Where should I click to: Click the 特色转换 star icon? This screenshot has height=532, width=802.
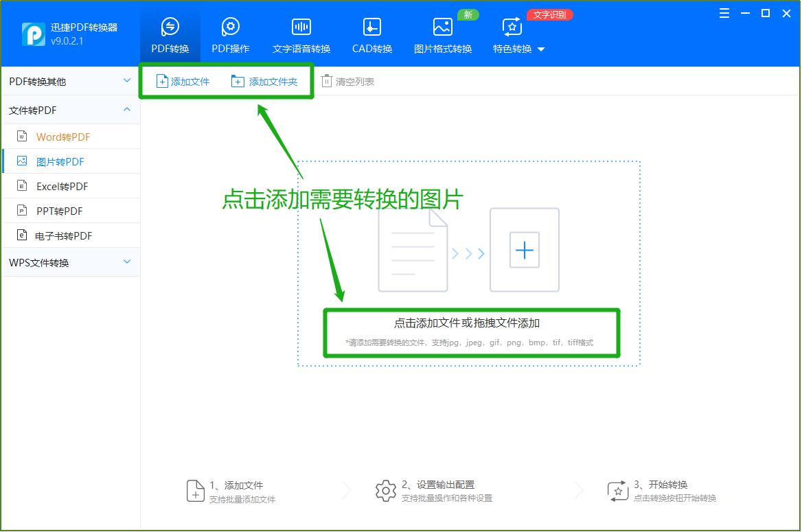pos(511,27)
